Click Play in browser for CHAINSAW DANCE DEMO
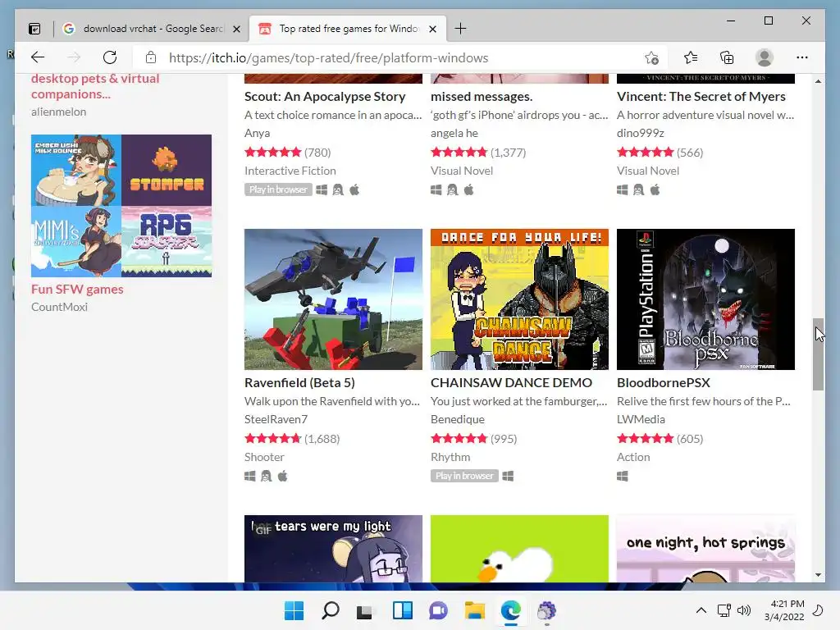Image resolution: width=840 pixels, height=630 pixels. point(464,476)
